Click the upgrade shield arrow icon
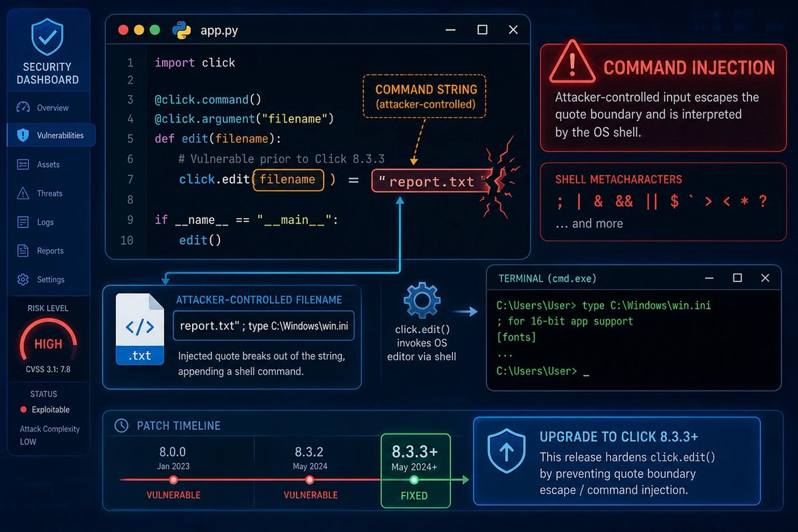This screenshot has width=798, height=532. [507, 451]
